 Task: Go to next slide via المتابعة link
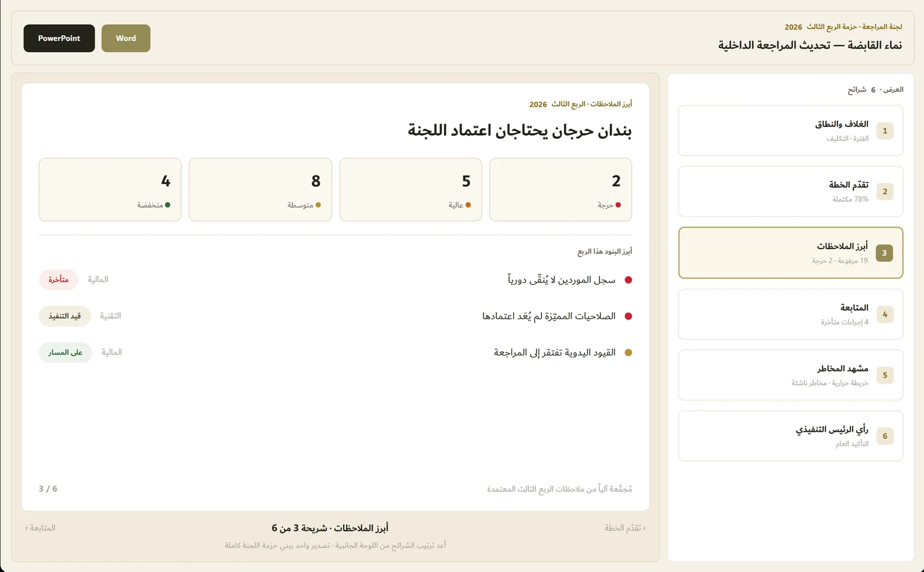[40, 528]
